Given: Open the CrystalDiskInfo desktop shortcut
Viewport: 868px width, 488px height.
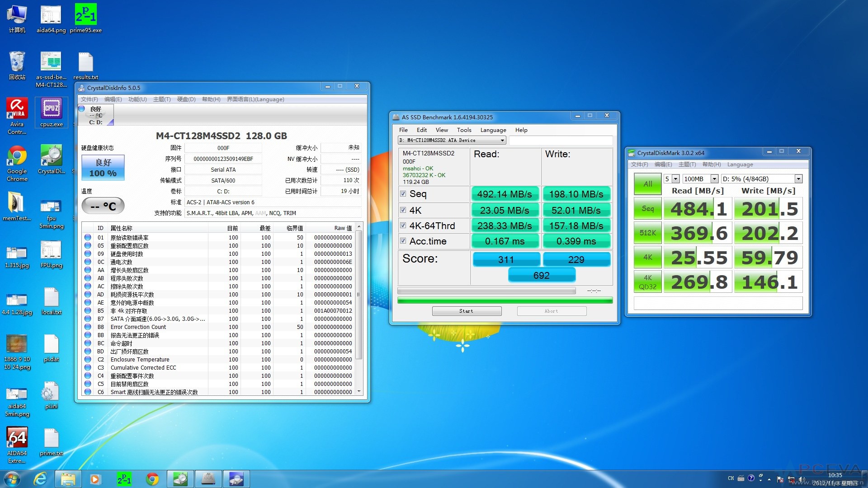Looking at the screenshot, I should tap(51, 160).
